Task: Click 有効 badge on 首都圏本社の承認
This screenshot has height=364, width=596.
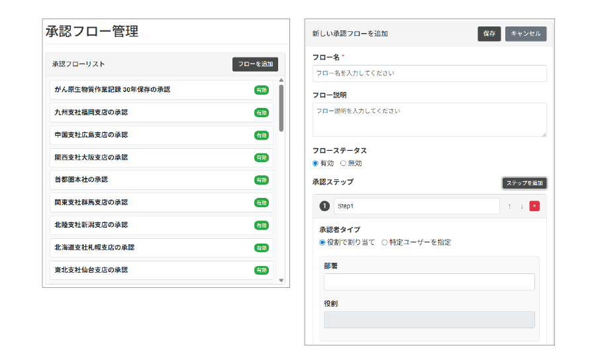Action: 262,180
